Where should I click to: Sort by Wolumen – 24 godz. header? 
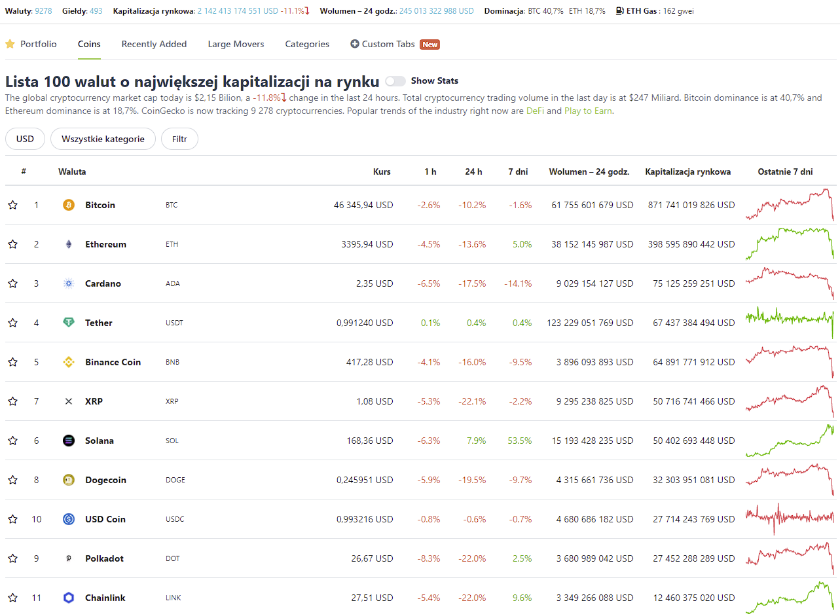[x=589, y=172]
